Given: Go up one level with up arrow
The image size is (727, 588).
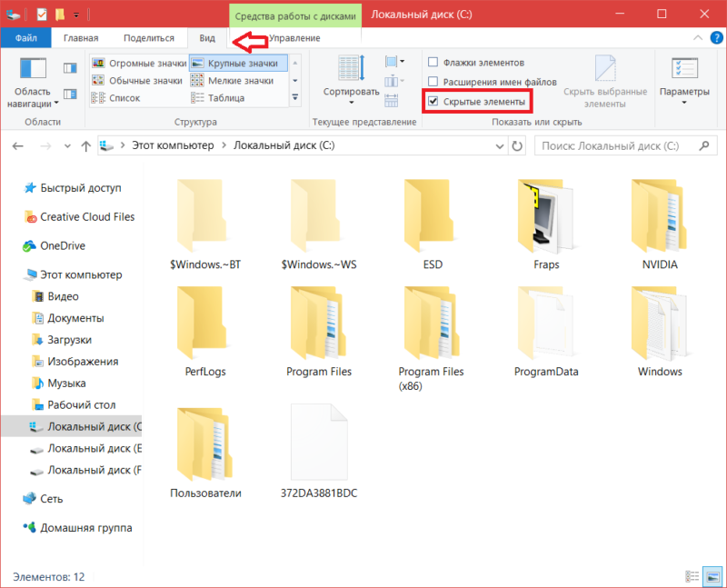Looking at the screenshot, I should [85, 146].
